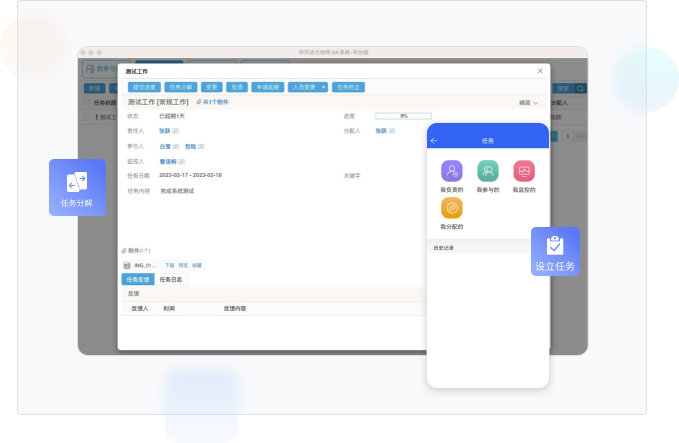Open 我分配的 tasks icon

tap(452, 208)
